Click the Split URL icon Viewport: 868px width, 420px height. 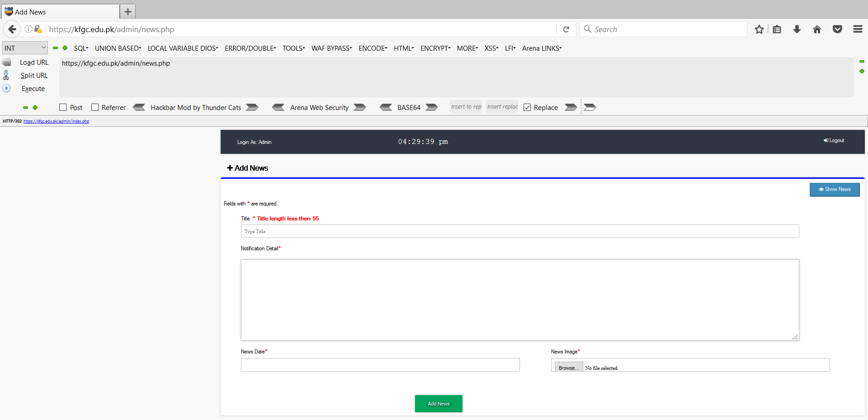point(6,75)
